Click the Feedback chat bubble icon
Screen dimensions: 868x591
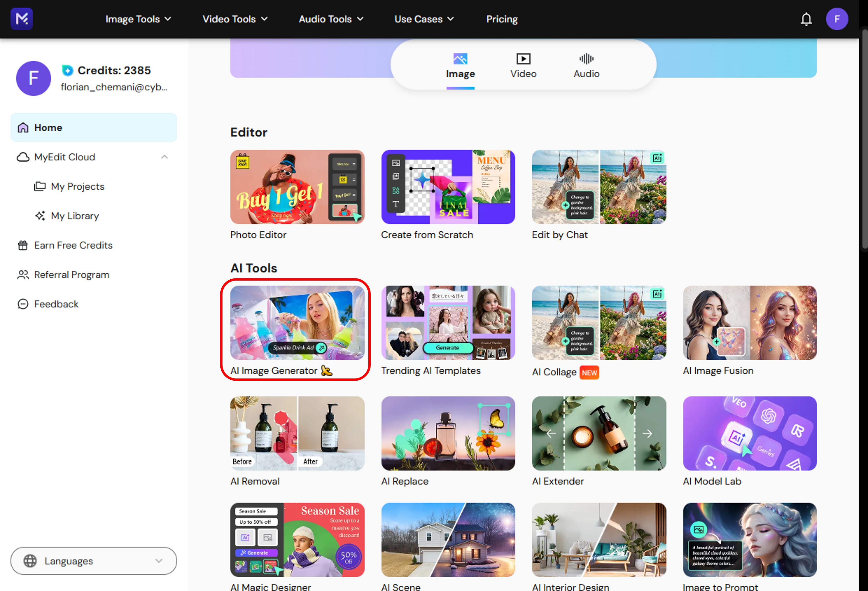(23, 304)
